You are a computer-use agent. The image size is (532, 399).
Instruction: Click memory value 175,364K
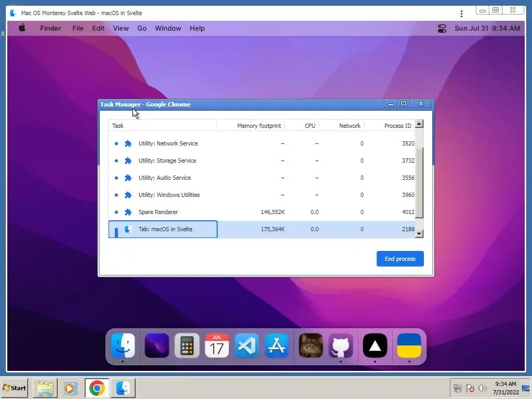click(x=272, y=229)
